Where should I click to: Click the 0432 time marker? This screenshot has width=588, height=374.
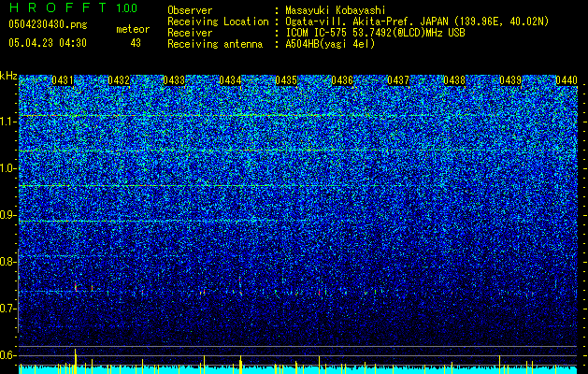point(119,80)
